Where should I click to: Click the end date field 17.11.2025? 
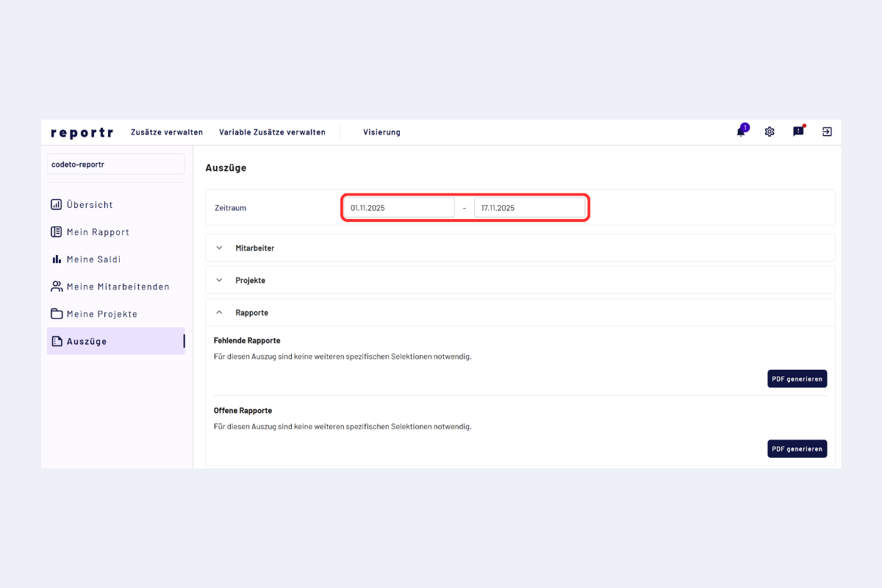pos(529,208)
